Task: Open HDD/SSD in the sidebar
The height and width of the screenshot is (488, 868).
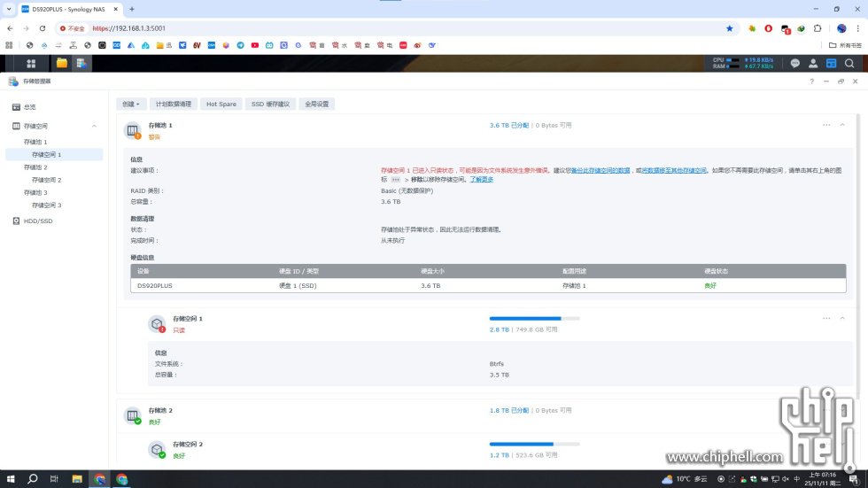Action: [x=54, y=221]
